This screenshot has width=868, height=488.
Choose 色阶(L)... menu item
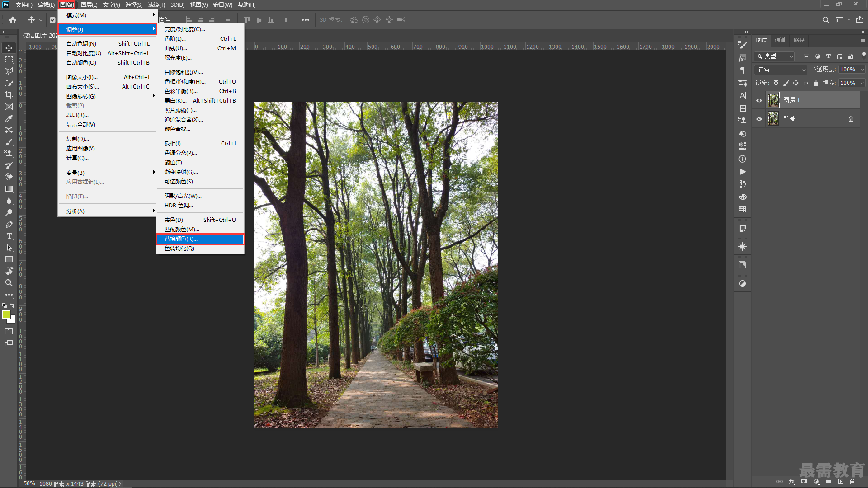(x=200, y=39)
